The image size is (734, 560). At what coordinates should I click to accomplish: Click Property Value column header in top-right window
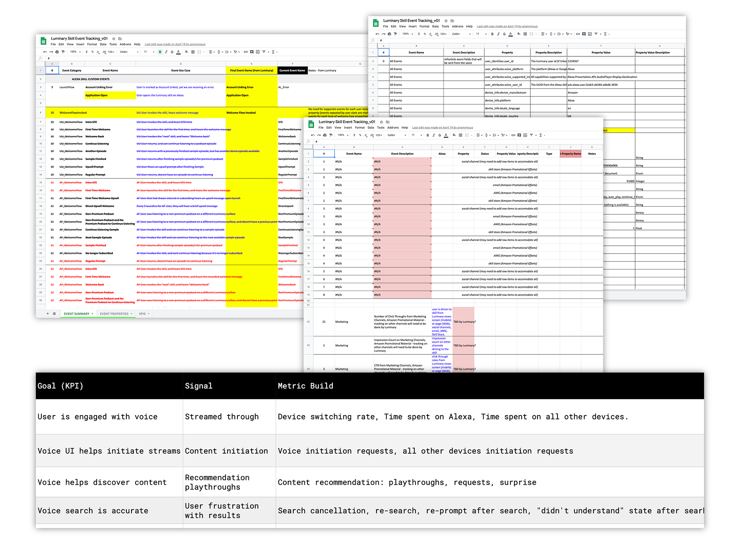(601, 52)
